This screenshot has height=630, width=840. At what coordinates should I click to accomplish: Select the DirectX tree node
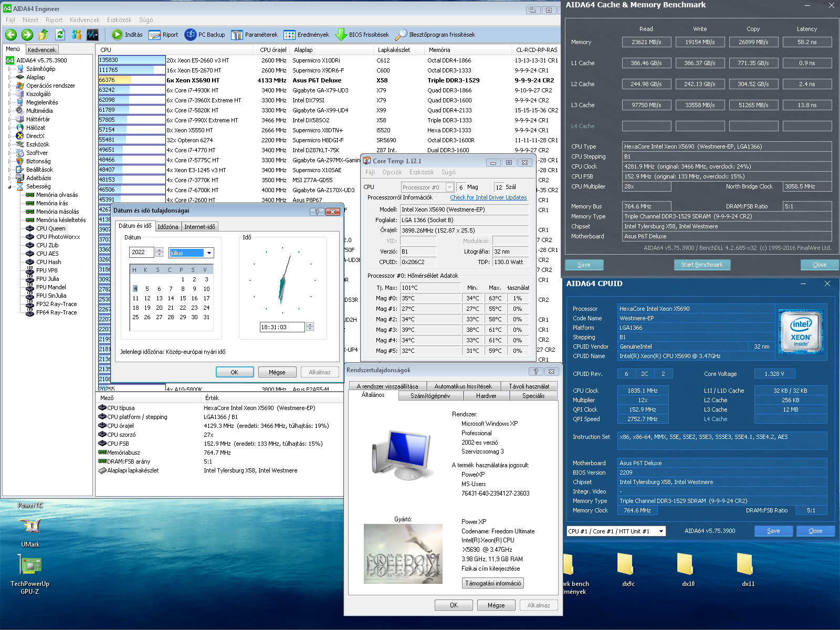[x=35, y=136]
